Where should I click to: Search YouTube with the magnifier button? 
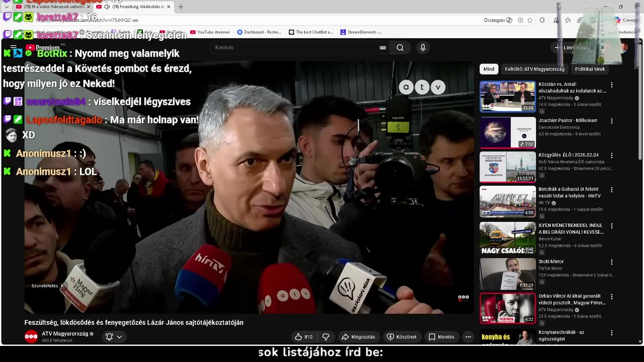[x=400, y=47]
